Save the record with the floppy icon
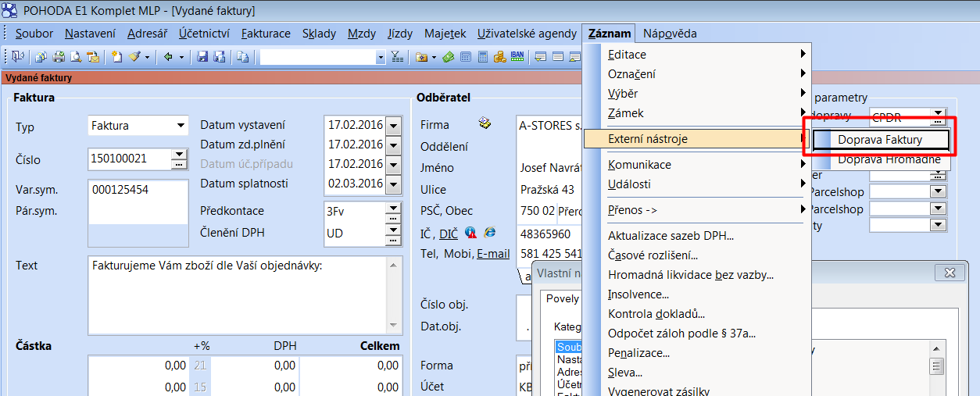 pos(202,56)
